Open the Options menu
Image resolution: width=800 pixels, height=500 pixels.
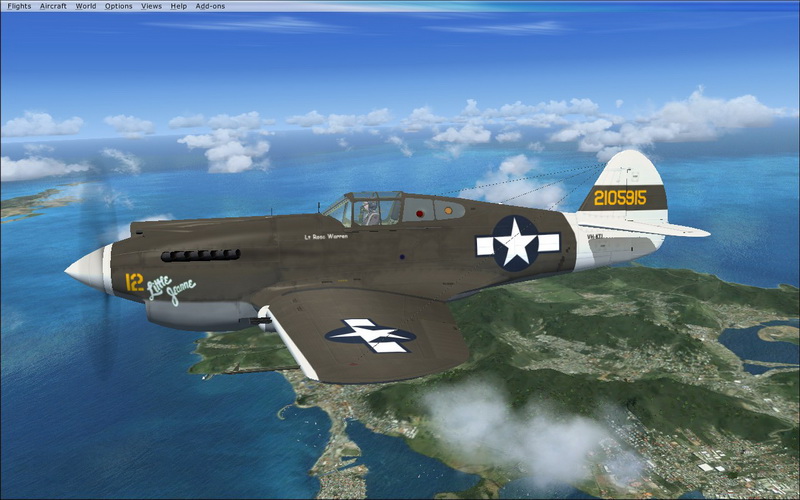coord(118,6)
